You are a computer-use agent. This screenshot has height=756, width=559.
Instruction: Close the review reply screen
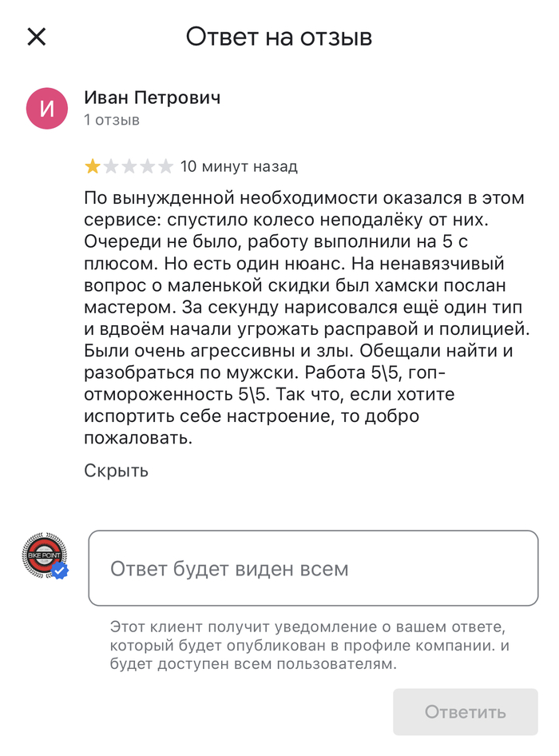(37, 37)
